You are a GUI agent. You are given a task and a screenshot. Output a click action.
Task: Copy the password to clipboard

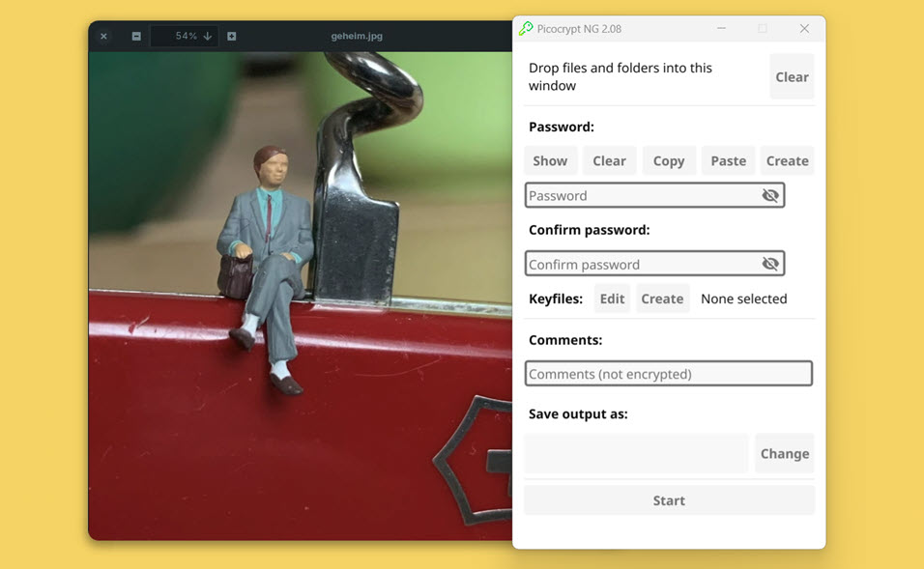(x=668, y=161)
